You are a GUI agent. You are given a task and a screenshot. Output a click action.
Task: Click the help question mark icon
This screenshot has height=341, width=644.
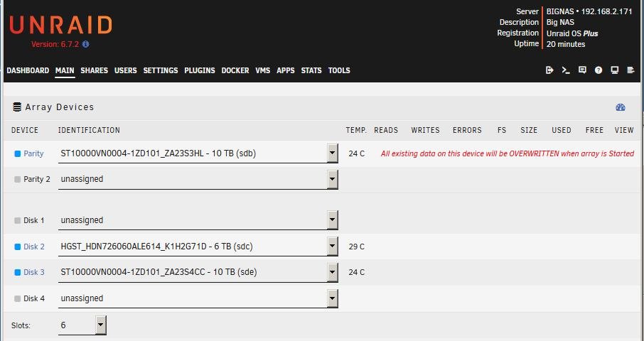tap(599, 70)
